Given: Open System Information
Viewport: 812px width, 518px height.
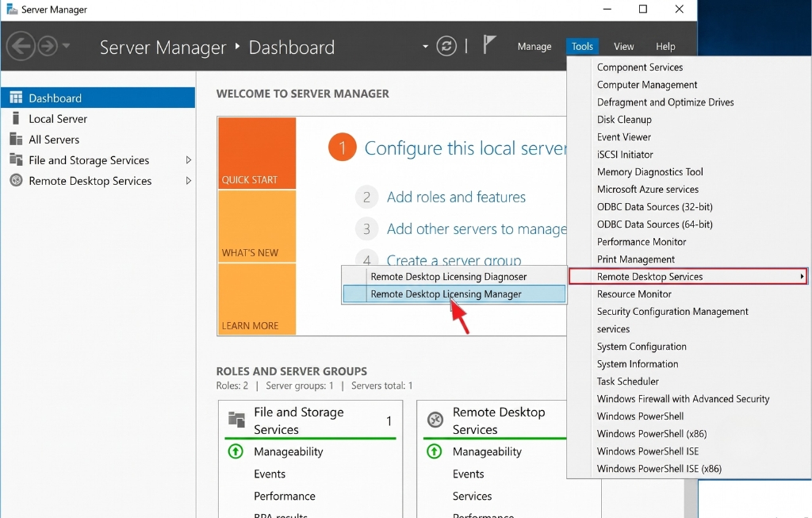Looking at the screenshot, I should click(x=637, y=364).
